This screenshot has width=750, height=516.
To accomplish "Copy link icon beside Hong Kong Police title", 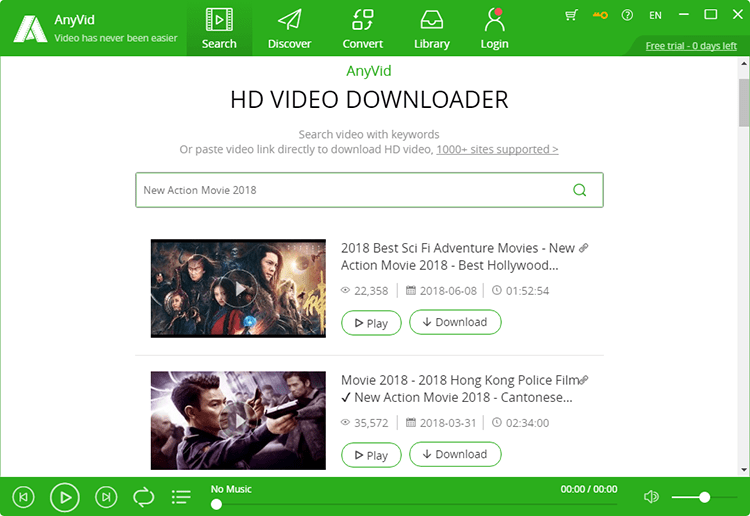I will 584,380.
